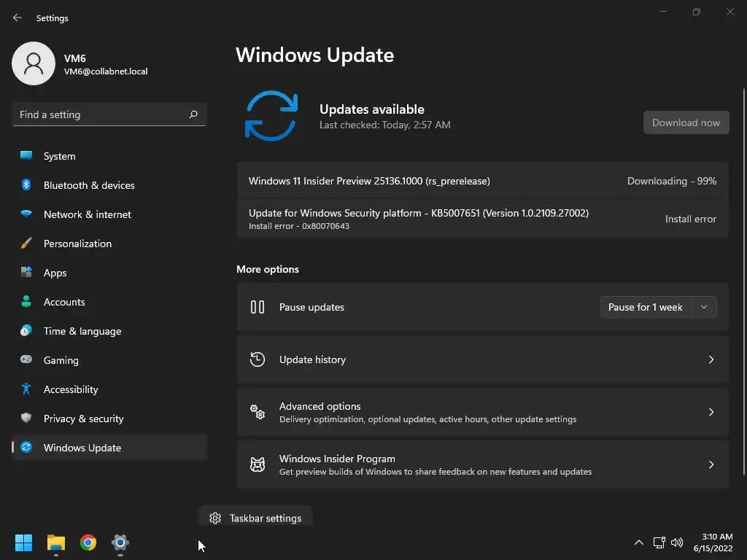Click Last checked: Today, 2:57 AM text

(x=385, y=125)
